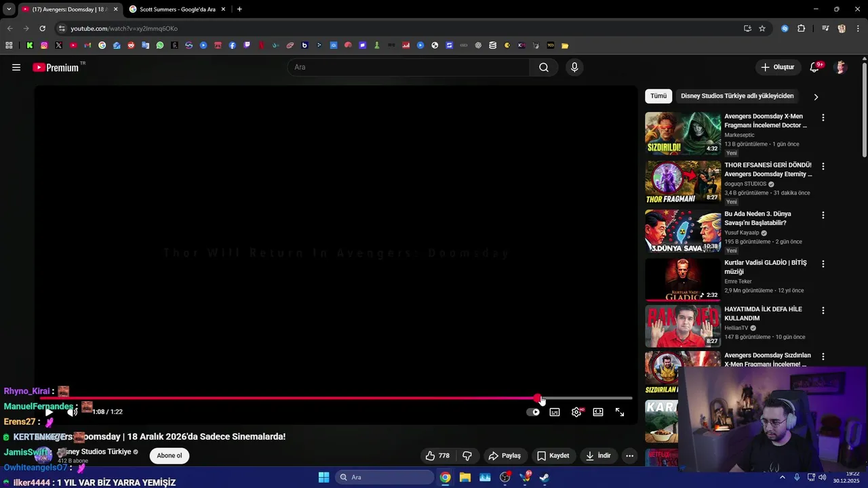
Task: Open YouTube notifications bell
Action: 814,67
